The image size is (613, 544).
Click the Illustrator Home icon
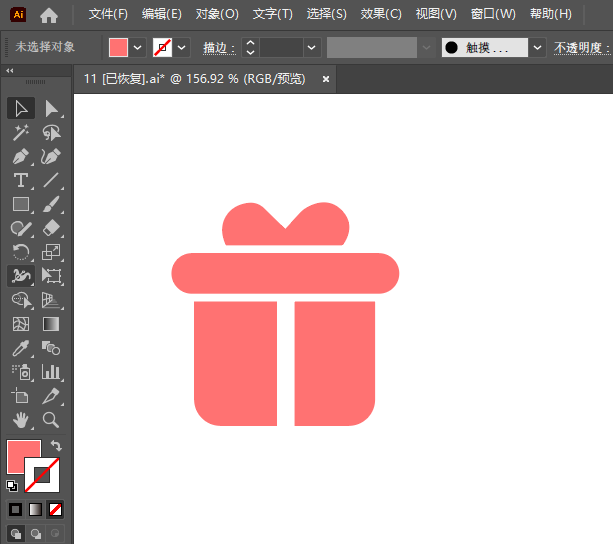[49, 16]
